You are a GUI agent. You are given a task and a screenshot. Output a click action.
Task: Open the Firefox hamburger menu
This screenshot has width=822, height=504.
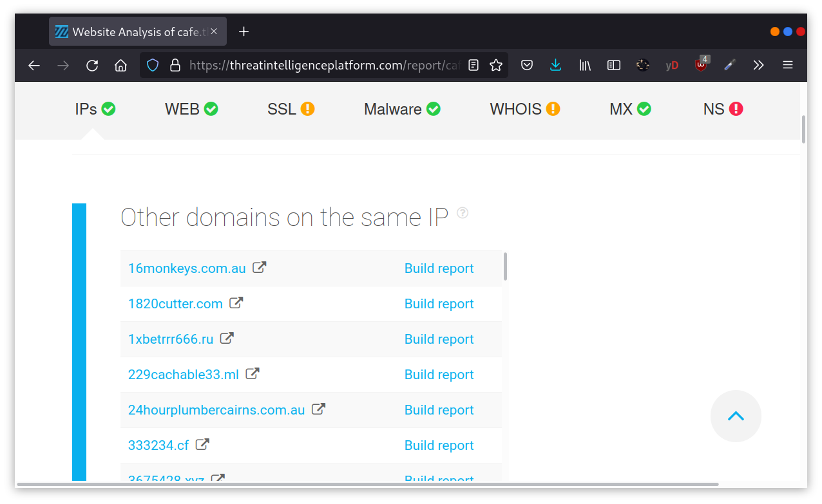[x=788, y=65]
